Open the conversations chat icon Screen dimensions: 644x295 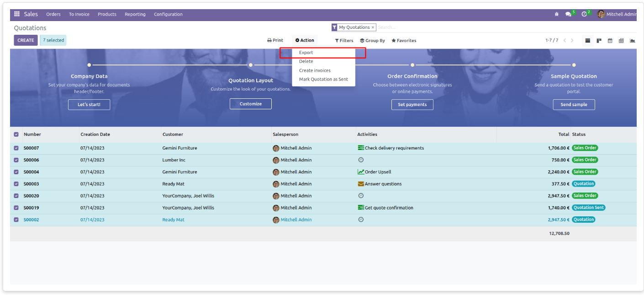click(x=568, y=14)
